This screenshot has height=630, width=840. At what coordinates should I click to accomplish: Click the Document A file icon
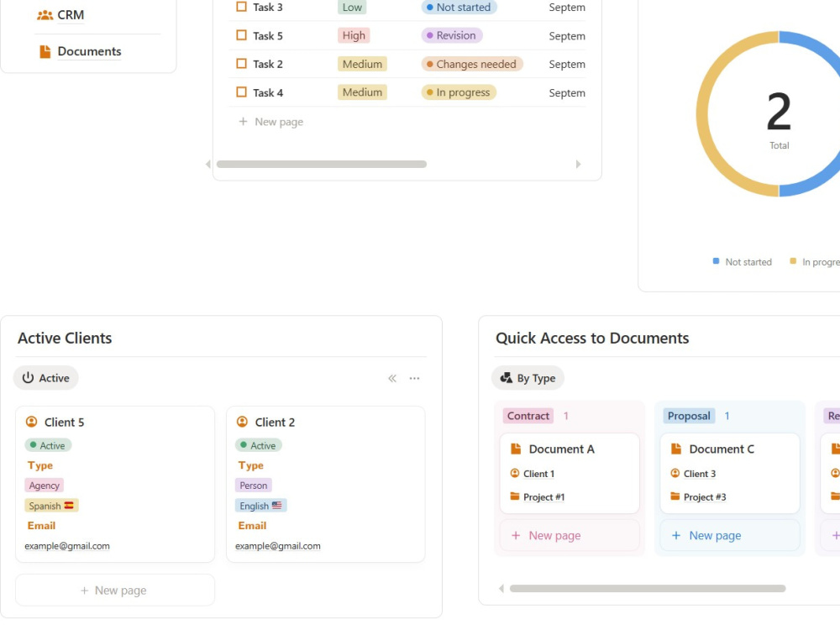click(516, 449)
